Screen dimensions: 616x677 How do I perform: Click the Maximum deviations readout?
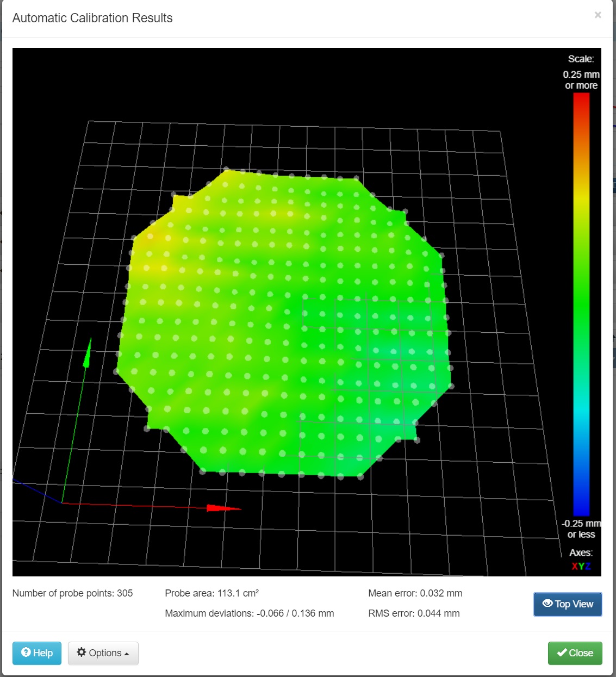pyautogui.click(x=249, y=613)
